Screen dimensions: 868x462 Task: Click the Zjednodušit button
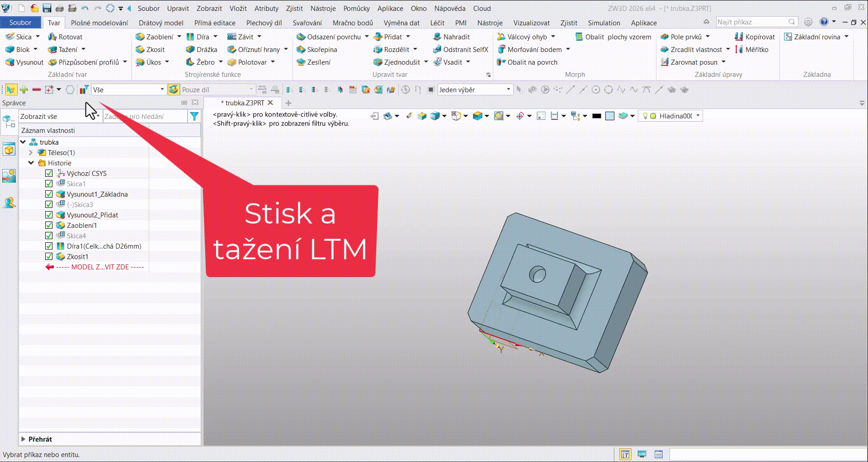pyautogui.click(x=397, y=62)
